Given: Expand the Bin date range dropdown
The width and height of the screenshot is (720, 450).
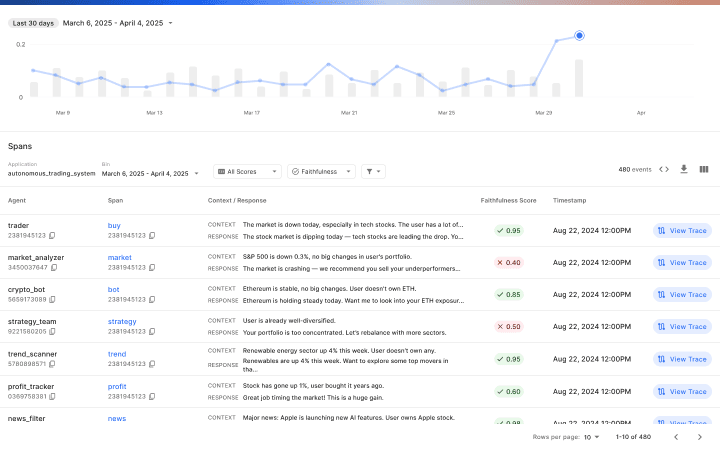Looking at the screenshot, I should pos(197,174).
